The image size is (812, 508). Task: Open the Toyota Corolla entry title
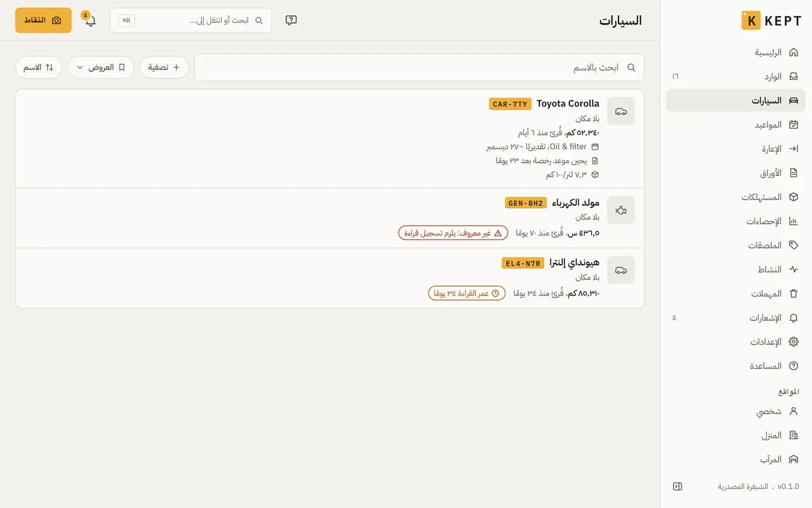568,103
